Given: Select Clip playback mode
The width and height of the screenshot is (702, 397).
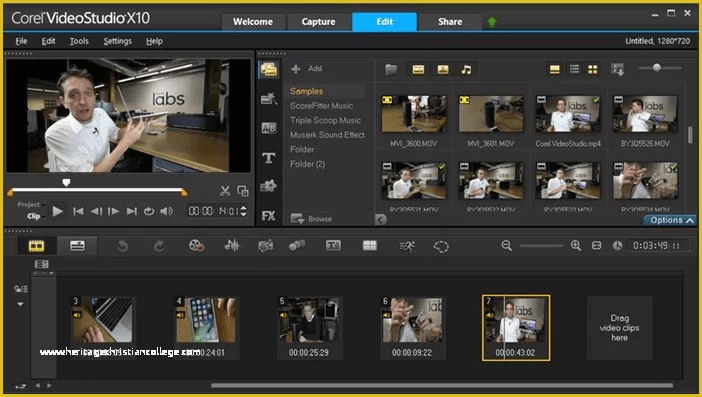Looking at the screenshot, I should [x=34, y=216].
